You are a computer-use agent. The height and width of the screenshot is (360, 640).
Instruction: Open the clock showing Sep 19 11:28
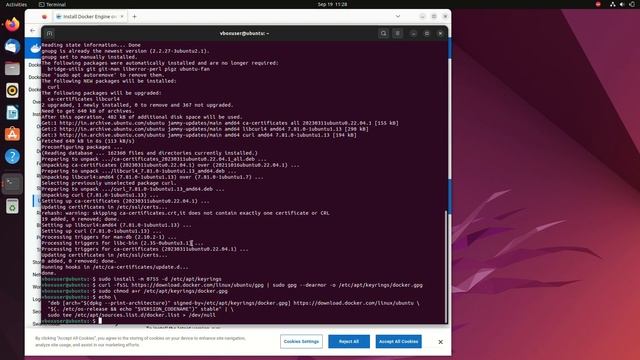tap(332, 4)
